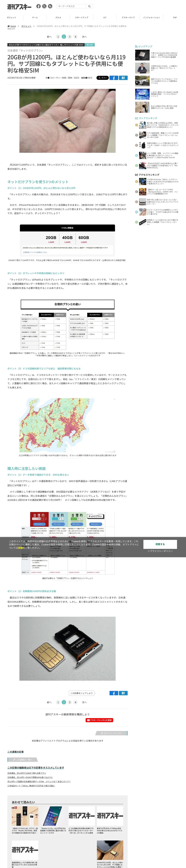Open the 3つの上限設定 pricing image
The image size is (186, 868).
(68, 240)
